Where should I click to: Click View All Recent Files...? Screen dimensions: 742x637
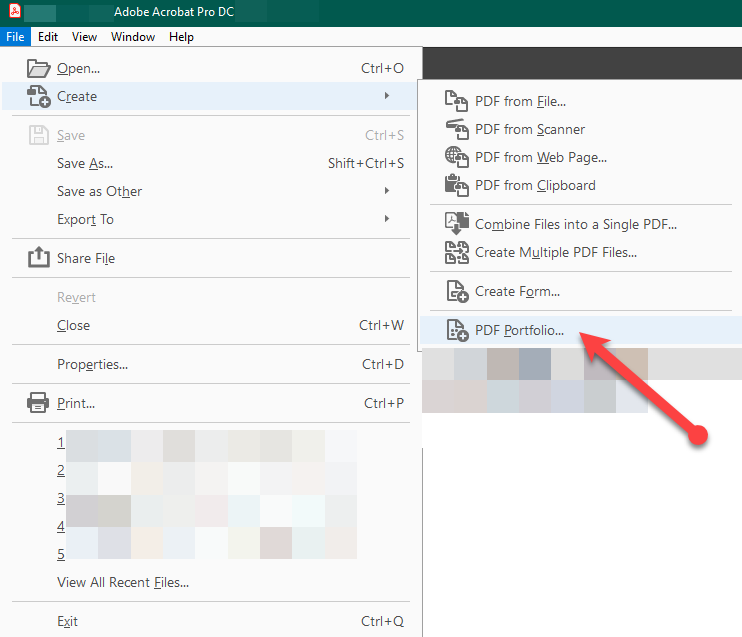(x=123, y=582)
